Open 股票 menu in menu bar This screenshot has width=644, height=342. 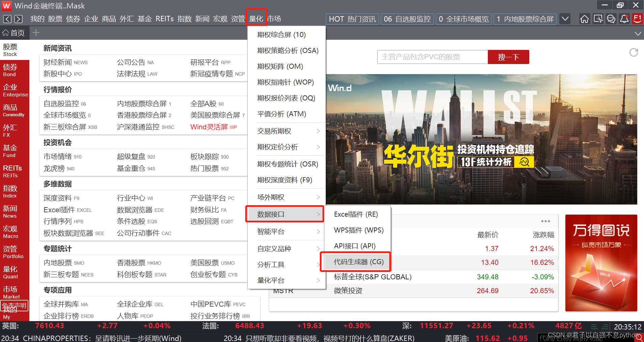click(55, 19)
